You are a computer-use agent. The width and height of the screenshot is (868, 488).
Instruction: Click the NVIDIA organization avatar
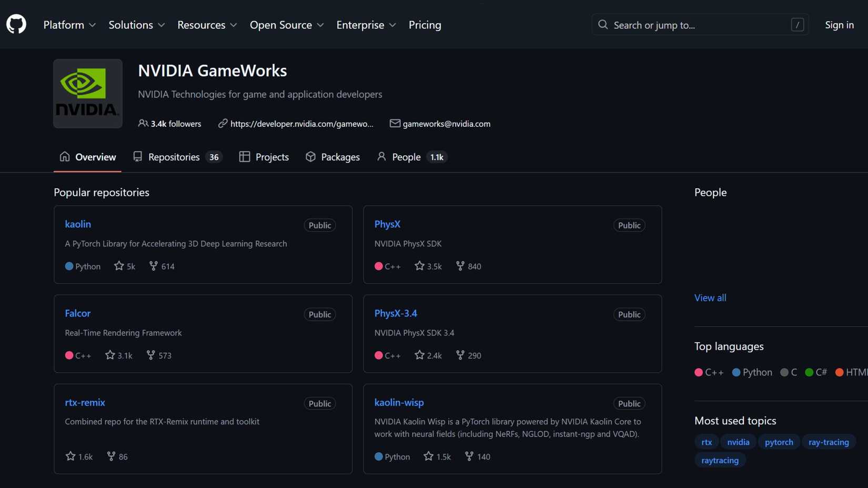88,94
